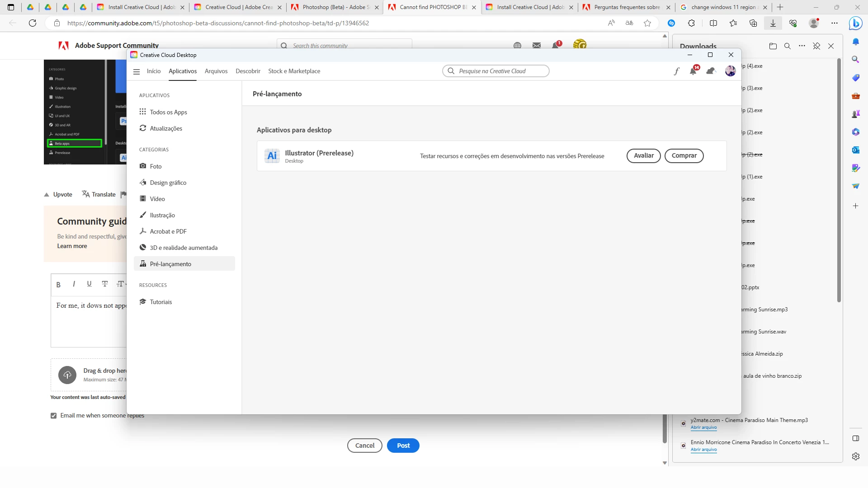Click the blue Post button

pos(403,446)
